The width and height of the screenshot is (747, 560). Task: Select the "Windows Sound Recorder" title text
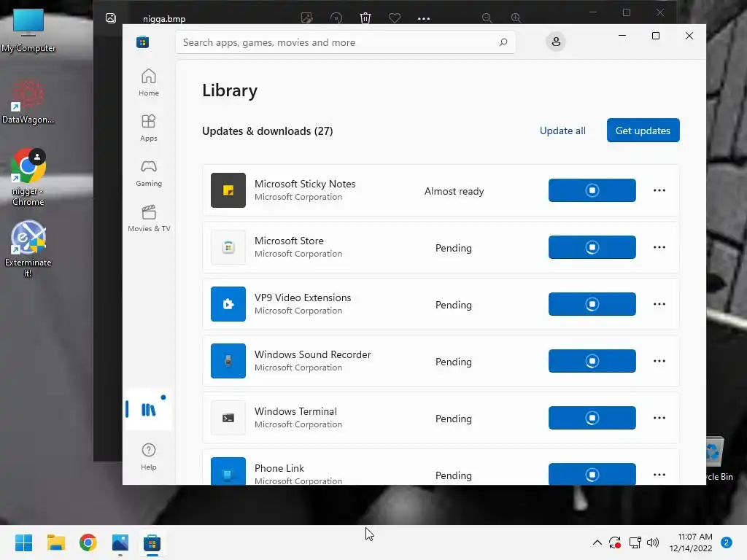tap(312, 354)
